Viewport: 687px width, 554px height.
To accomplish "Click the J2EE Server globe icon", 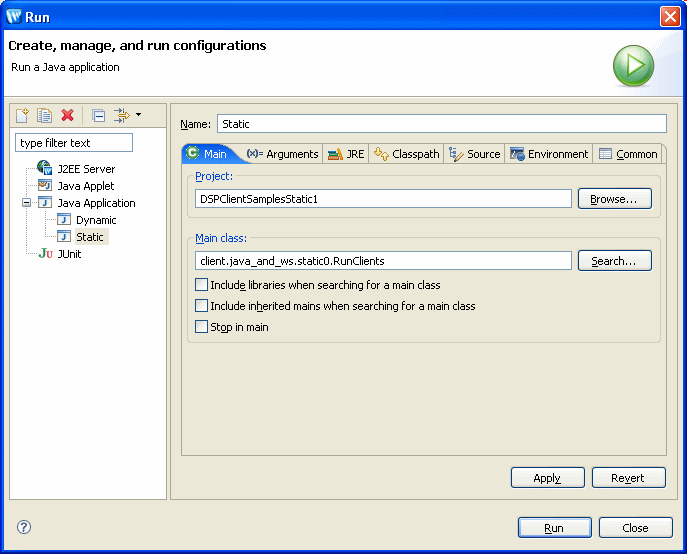I will point(44,168).
